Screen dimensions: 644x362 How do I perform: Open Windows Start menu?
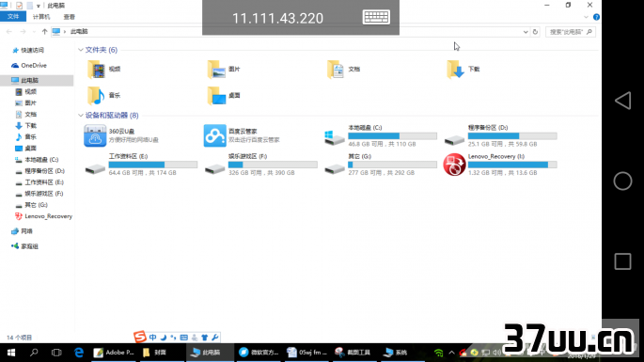point(11,353)
